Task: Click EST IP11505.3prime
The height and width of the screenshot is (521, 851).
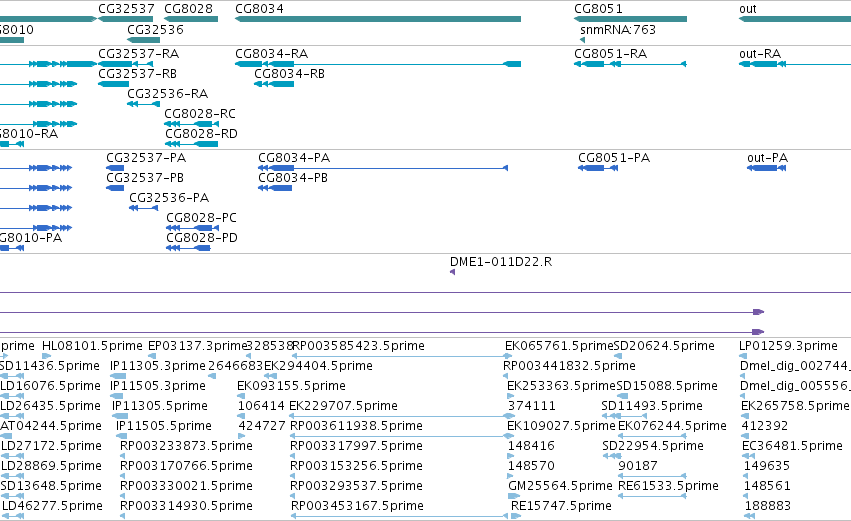Action: pos(158,386)
